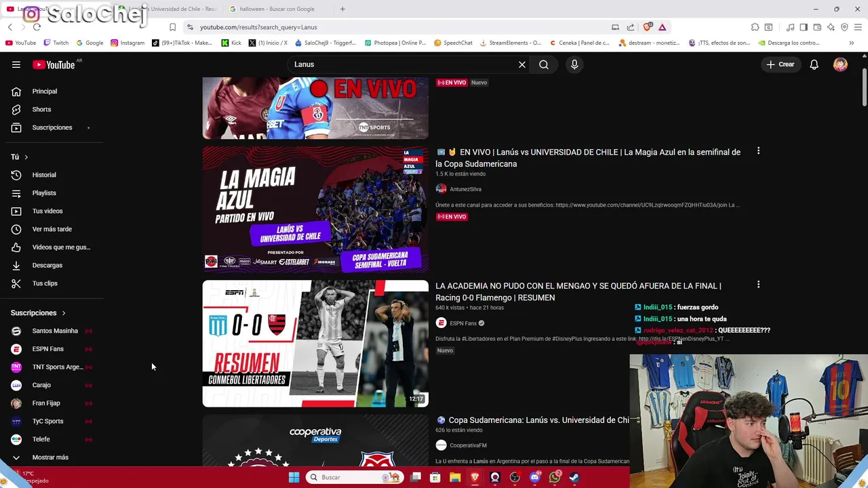
Task: Open title EN VIVO Lanús vs Universidad de Chile
Action: tap(589, 158)
